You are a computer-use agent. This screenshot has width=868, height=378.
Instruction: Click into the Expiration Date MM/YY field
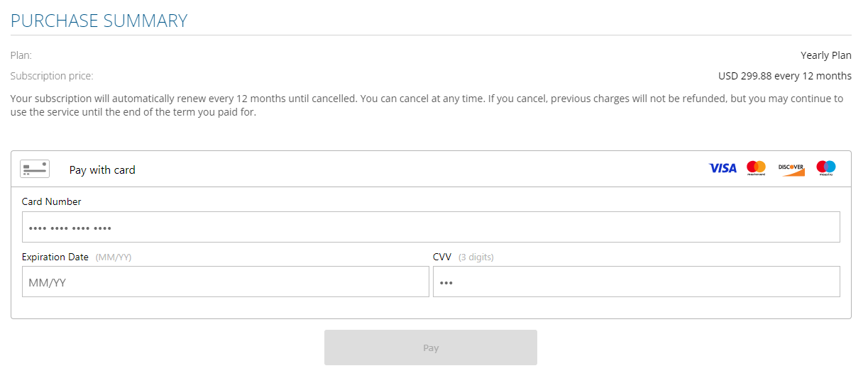pyautogui.click(x=225, y=282)
